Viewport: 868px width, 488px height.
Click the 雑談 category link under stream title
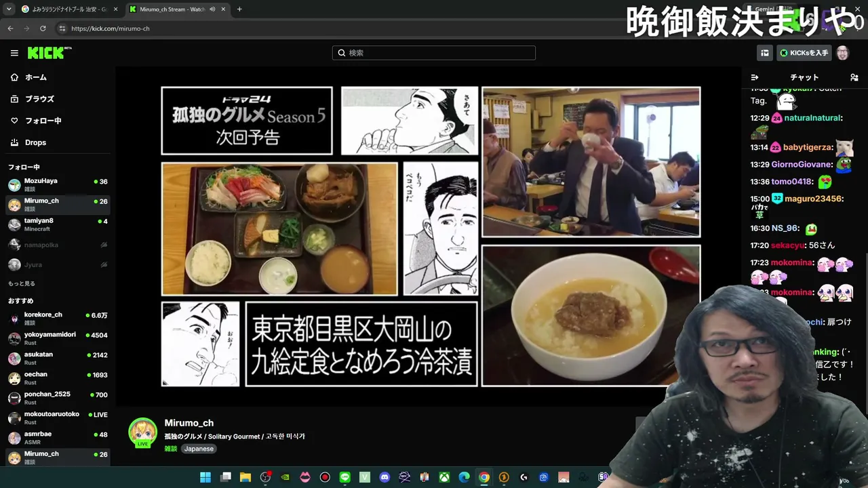[x=170, y=449]
